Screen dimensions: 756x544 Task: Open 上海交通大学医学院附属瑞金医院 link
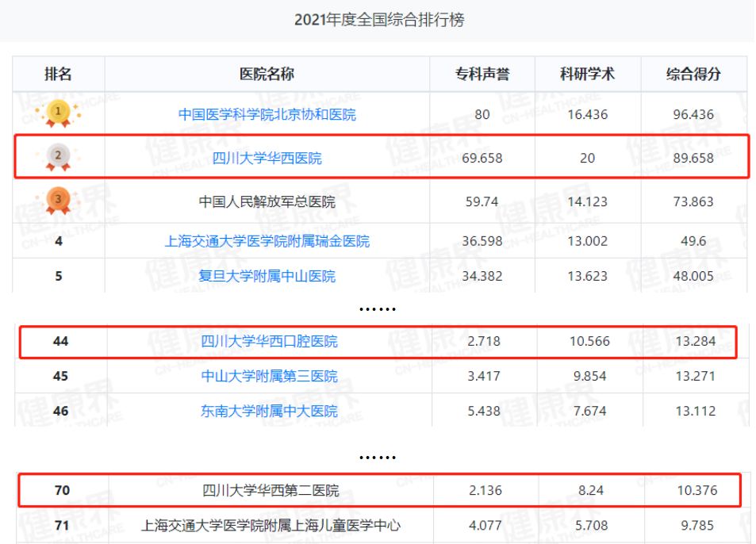pyautogui.click(x=267, y=241)
